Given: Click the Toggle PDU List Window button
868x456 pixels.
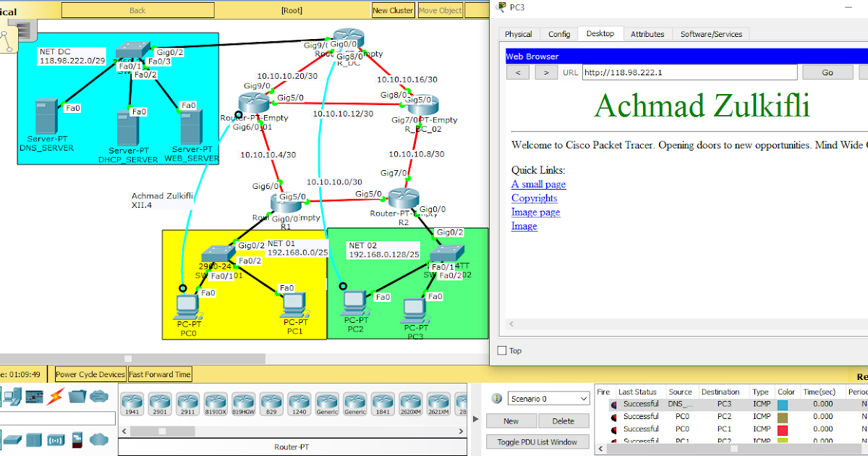Looking at the screenshot, I should 537,442.
